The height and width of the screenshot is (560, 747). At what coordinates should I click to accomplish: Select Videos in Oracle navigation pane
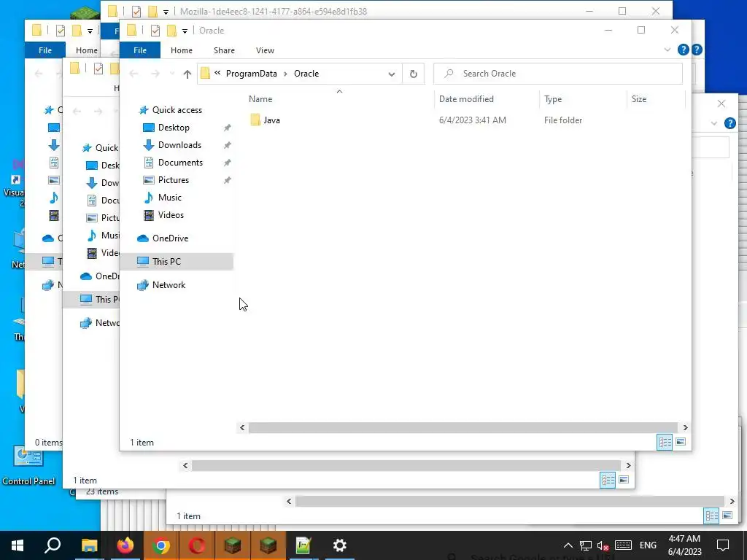point(171,215)
